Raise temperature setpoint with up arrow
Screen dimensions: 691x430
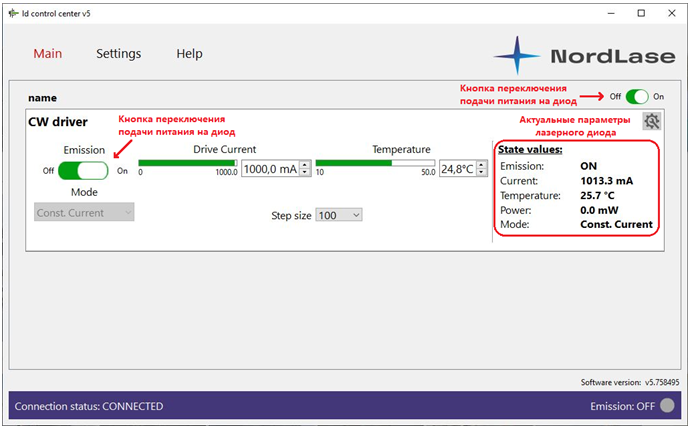point(480,165)
